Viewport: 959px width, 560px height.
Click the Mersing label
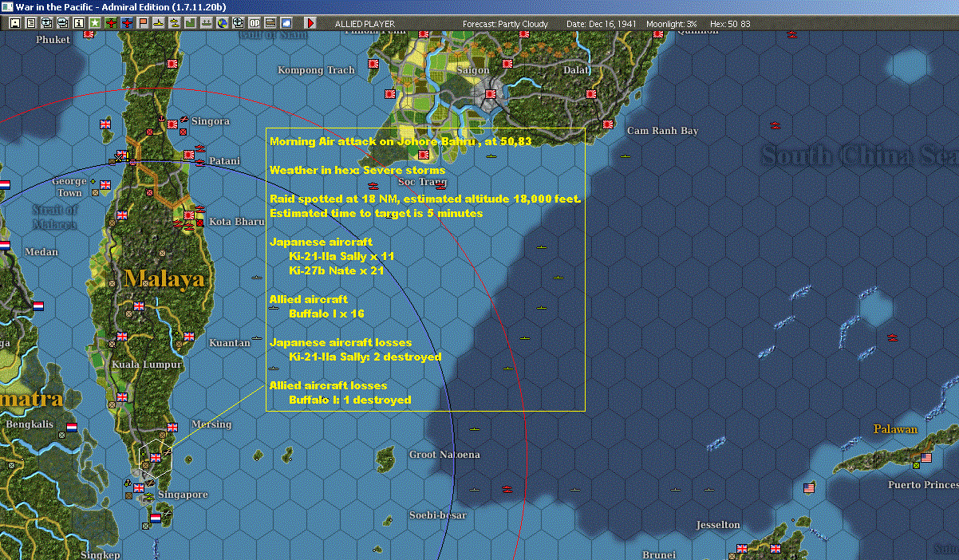click(211, 424)
